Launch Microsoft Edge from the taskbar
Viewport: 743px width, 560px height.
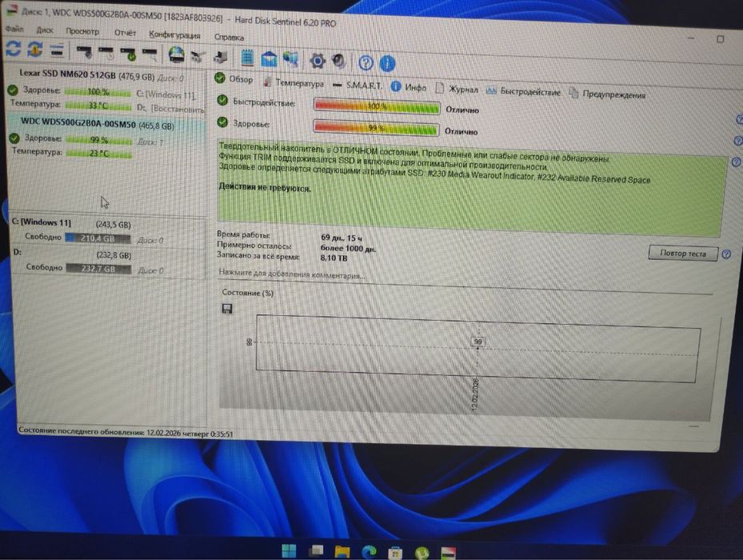click(368, 551)
